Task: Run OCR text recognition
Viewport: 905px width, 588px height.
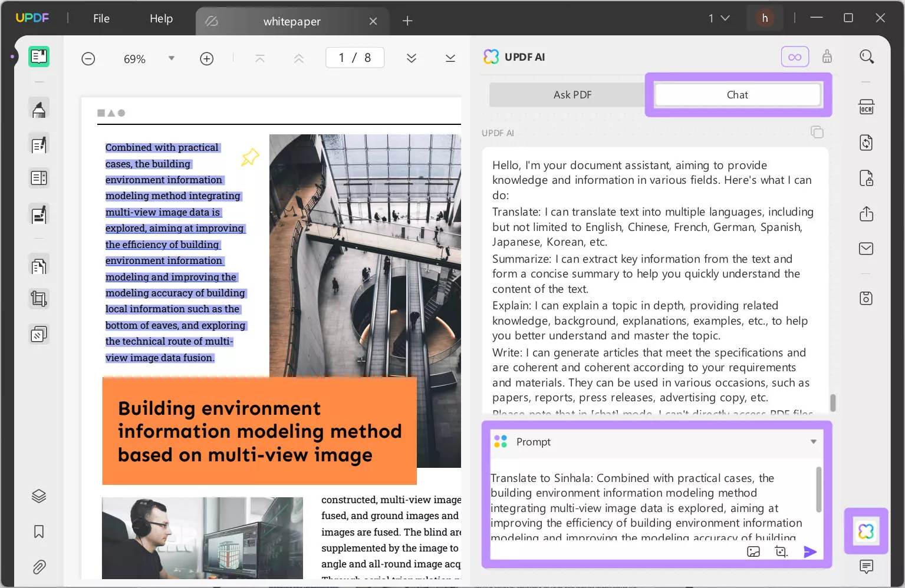Action: tap(866, 107)
